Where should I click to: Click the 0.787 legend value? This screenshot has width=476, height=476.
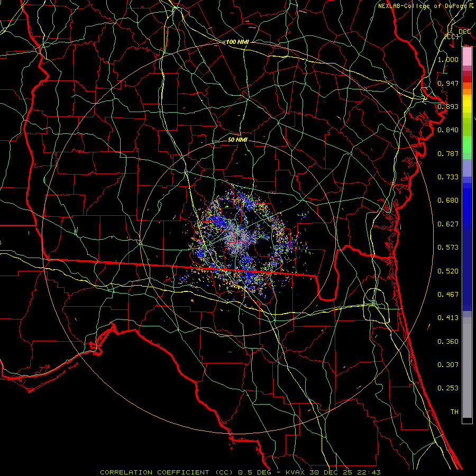coord(448,153)
